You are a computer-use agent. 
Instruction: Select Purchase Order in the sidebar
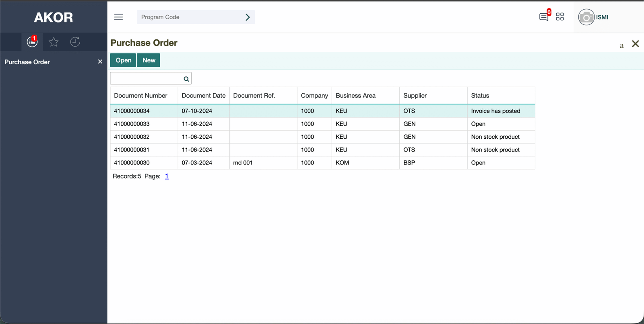click(27, 62)
